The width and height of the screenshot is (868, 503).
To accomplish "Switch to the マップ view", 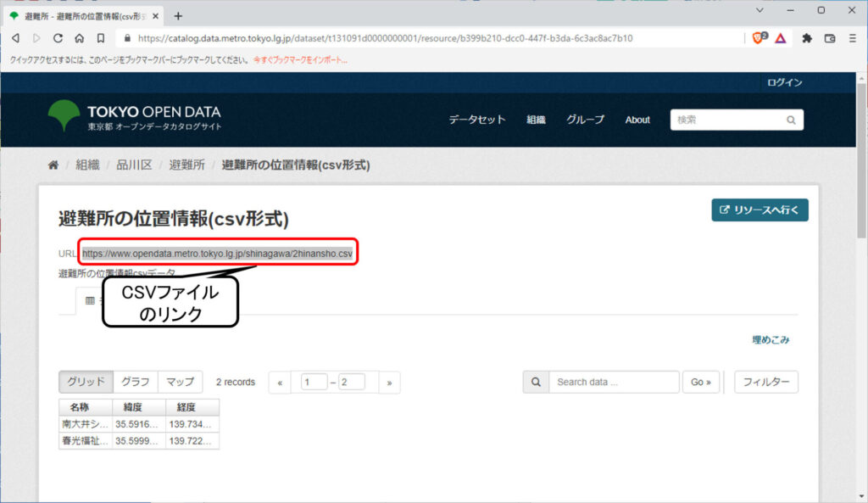I will [x=180, y=382].
